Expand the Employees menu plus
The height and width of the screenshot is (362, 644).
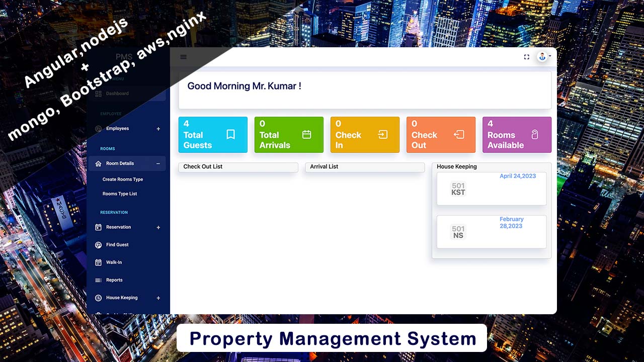point(158,129)
